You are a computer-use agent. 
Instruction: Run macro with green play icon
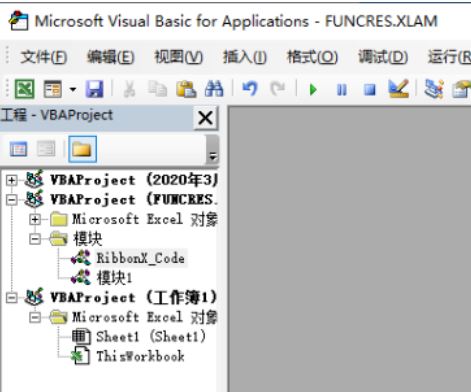(313, 90)
